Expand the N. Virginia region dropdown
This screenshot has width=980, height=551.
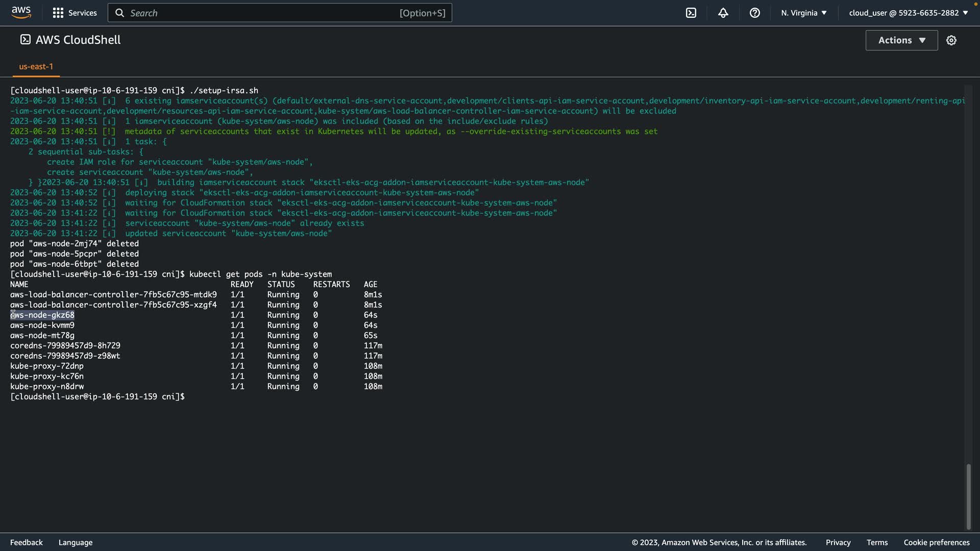[x=803, y=13]
